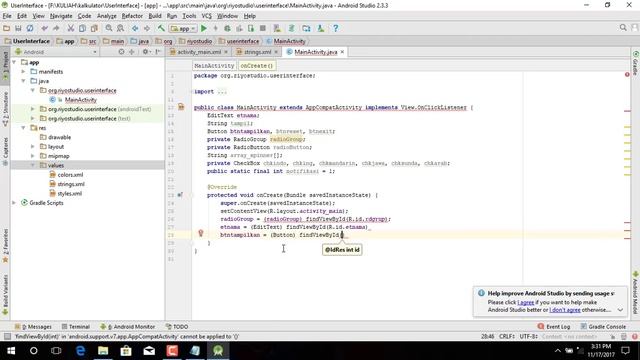This screenshot has height=360, width=640.
Task: Click the Replace toolbar icon
Action: [120, 28]
